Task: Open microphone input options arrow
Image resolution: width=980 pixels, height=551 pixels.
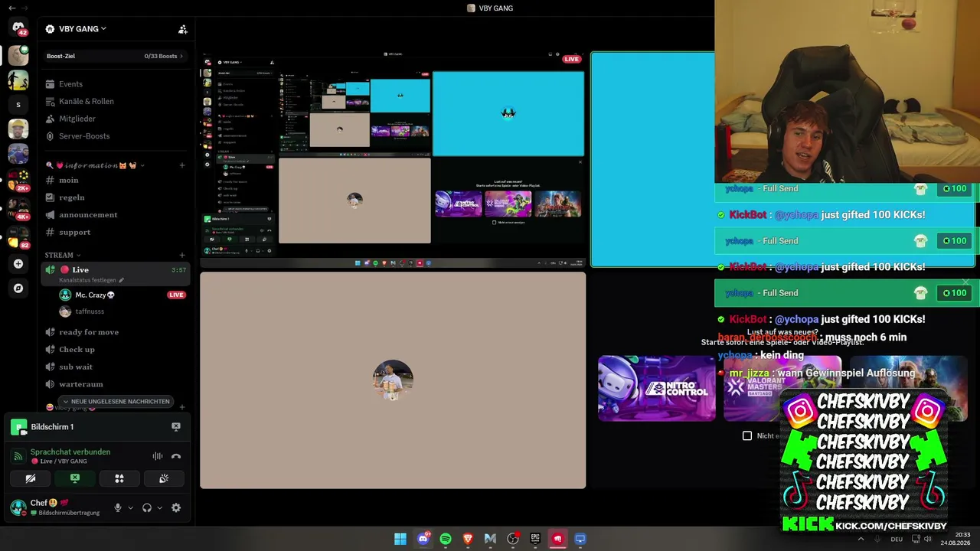Action: [130, 507]
